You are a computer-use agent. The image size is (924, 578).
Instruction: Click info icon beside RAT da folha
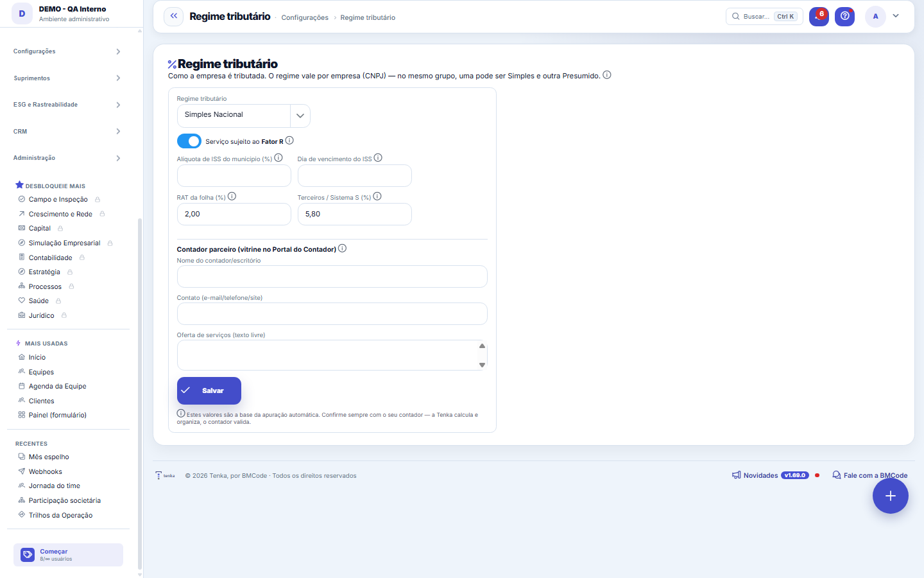coord(232,197)
